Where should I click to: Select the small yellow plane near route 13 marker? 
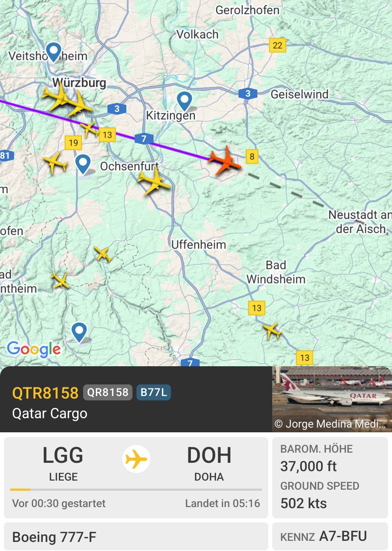click(89, 129)
